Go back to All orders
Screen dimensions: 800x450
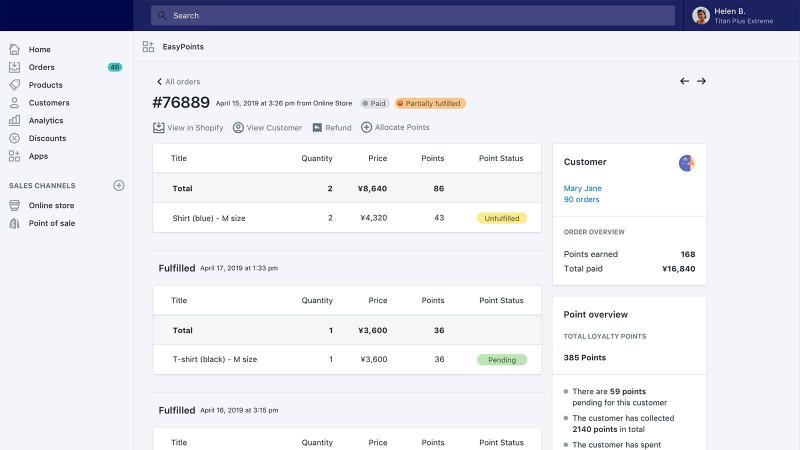(x=178, y=82)
